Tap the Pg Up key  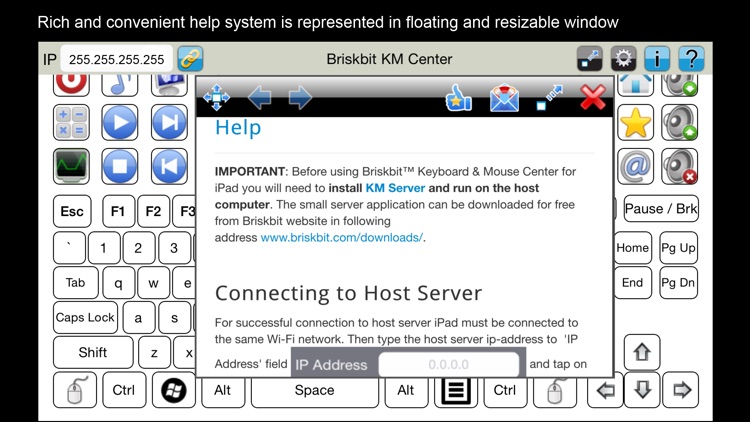pos(678,247)
